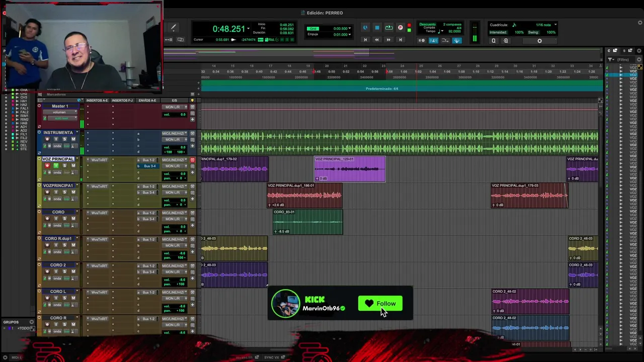The width and height of the screenshot is (644, 362).
Task: Click vol 0.0 field on Master 1
Action: click(174, 115)
